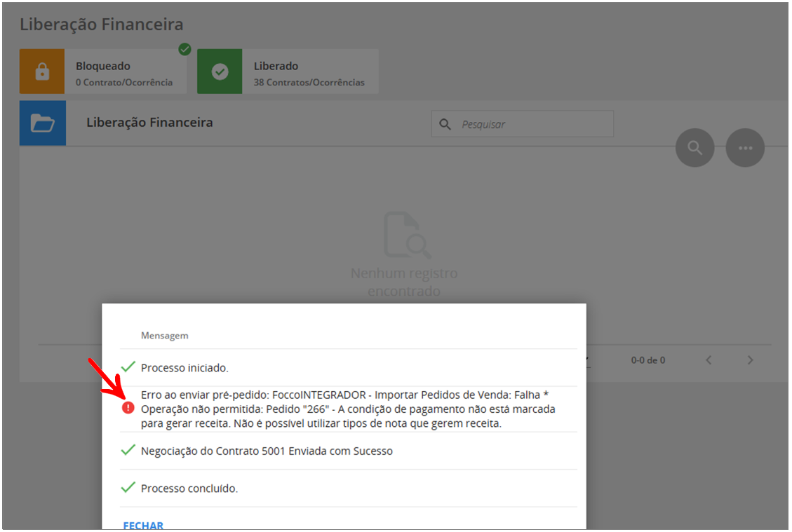Click the '0 Contrato/Ocorrência' count text
The image size is (792, 532).
click(x=124, y=82)
